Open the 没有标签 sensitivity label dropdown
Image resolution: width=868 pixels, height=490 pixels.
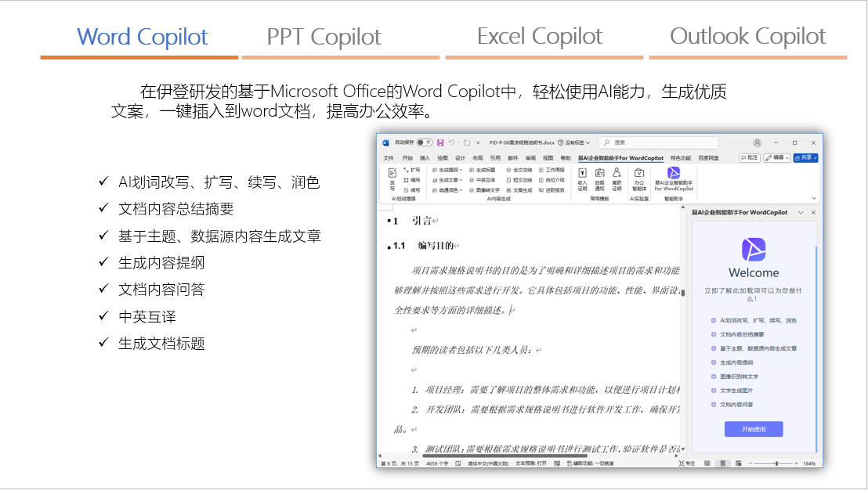(x=573, y=142)
